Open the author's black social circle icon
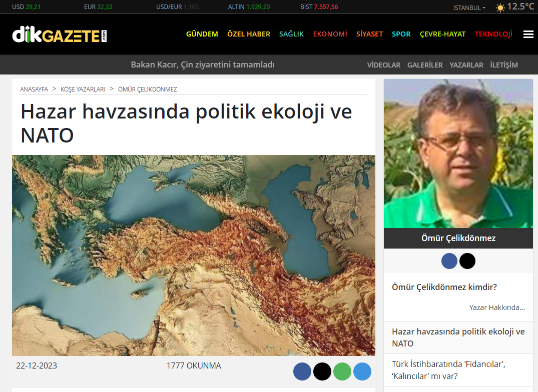The image size is (538, 392). point(467,261)
